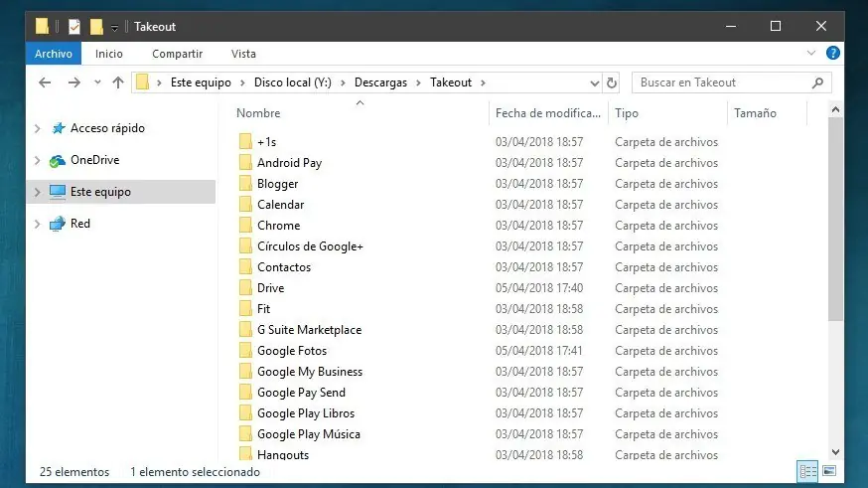Click the address bar folder icon
This screenshot has width=868, height=488.
pyautogui.click(x=143, y=82)
